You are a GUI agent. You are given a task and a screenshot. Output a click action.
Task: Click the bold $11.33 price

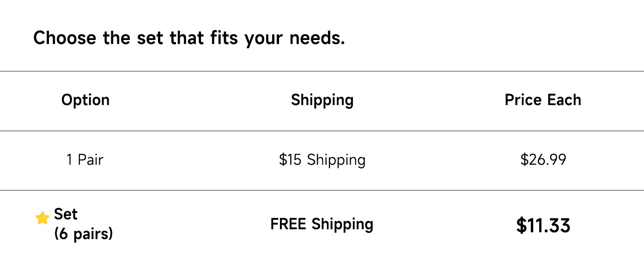point(543,225)
